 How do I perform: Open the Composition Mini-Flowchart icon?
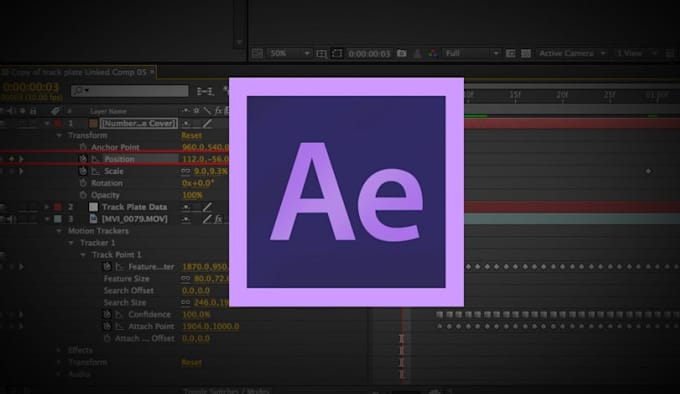205,91
